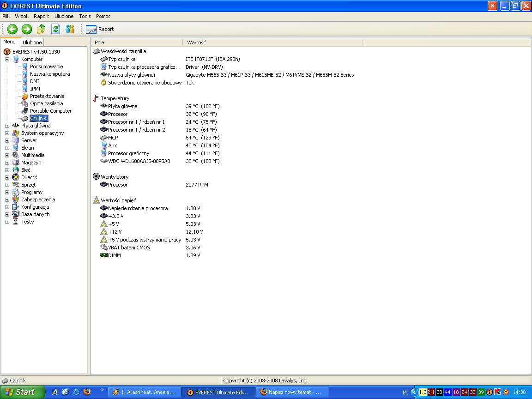Image resolution: width=532 pixels, height=399 pixels.
Task: Click the Pole column header
Action: click(137, 42)
